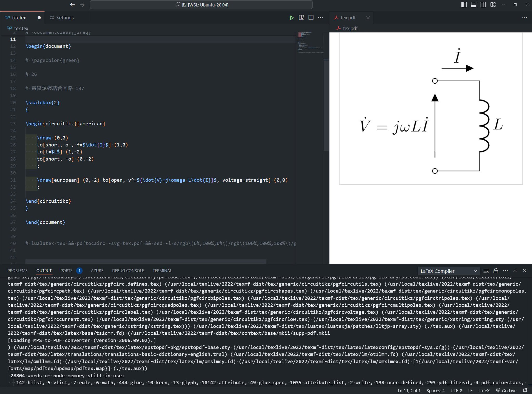Screen dimensions: 532x394
Task: Click the unsaved dot on the tex.tex tab
Action: [x=39, y=18]
